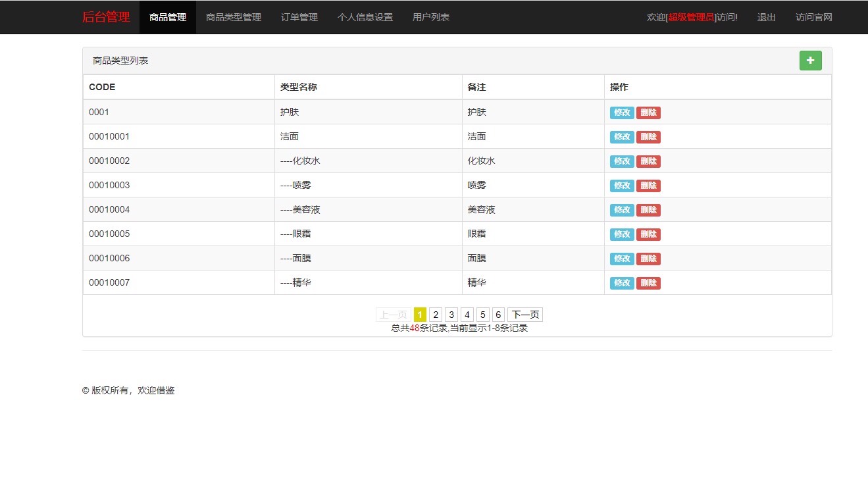Open 商品类型管理 menu item
This screenshot has width=868, height=491.
point(234,17)
